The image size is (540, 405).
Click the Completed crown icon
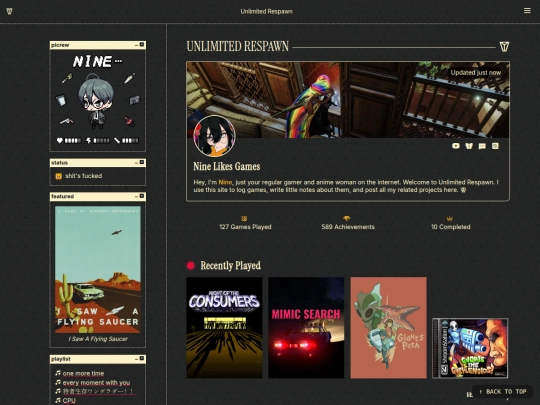tap(449, 218)
